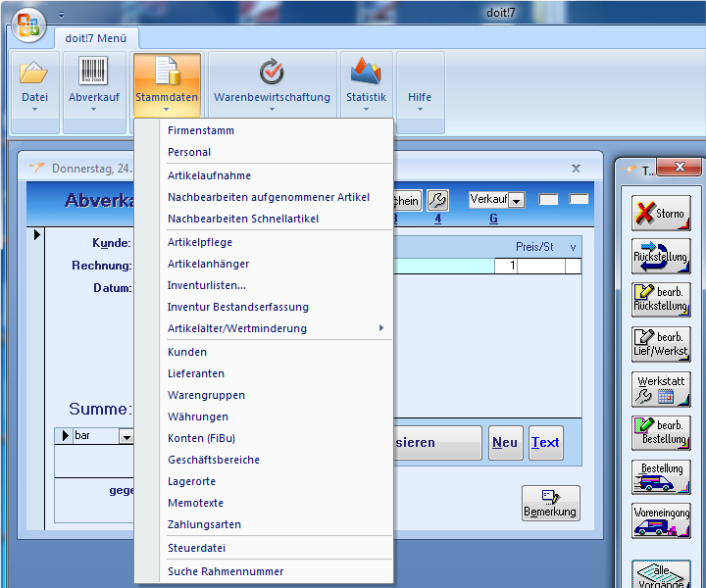The height and width of the screenshot is (588, 706).
Task: Open the Abverkauf barcode icon menu
Action: [x=94, y=71]
